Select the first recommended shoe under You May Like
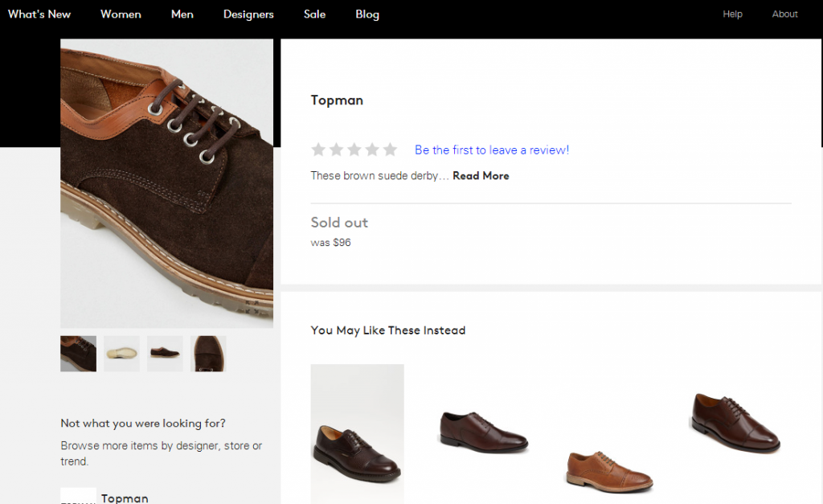This screenshot has height=504, width=823. [x=357, y=434]
